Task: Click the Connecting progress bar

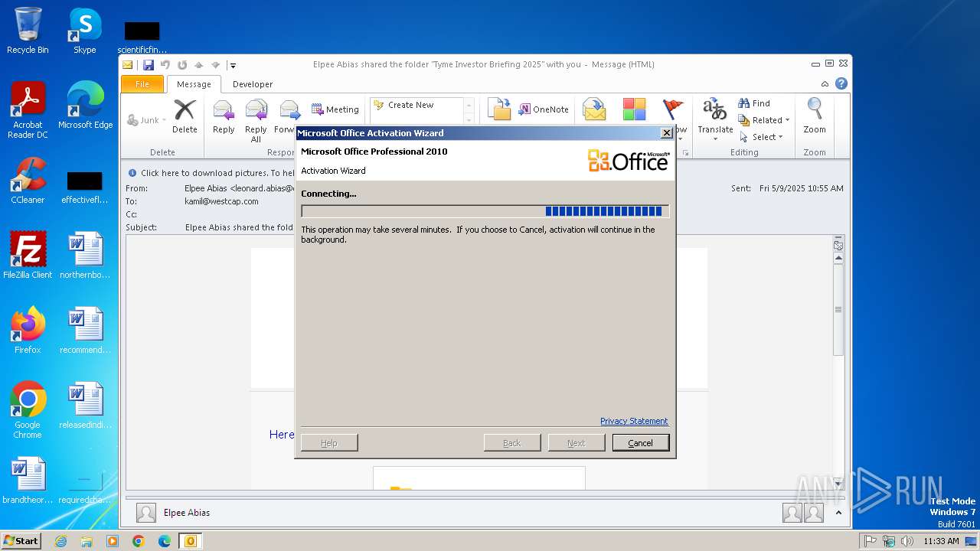Action: pos(485,211)
